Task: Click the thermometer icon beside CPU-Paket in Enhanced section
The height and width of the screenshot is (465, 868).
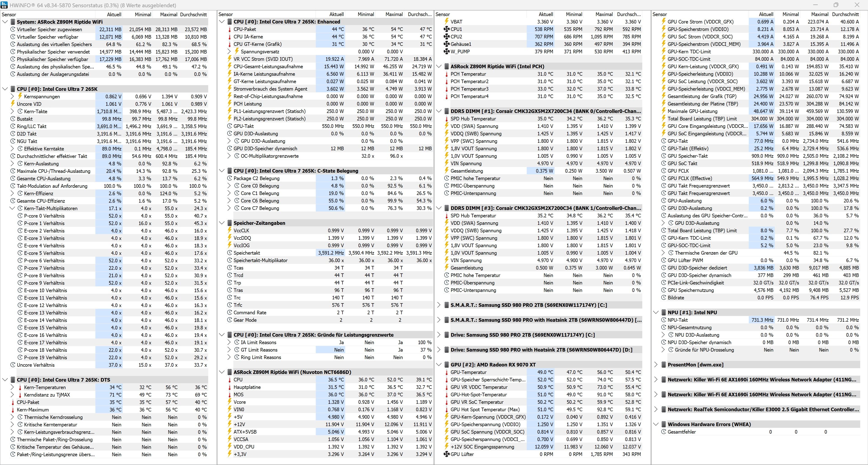Action: click(x=229, y=29)
